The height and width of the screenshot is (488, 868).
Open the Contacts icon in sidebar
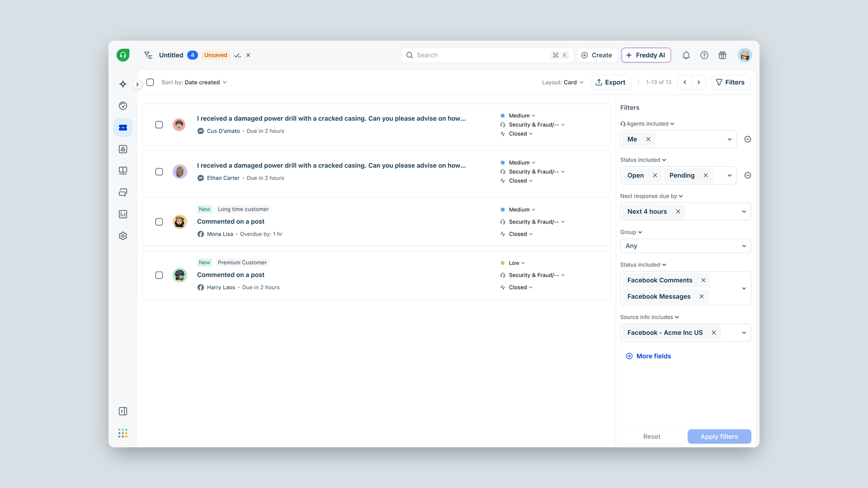click(123, 149)
